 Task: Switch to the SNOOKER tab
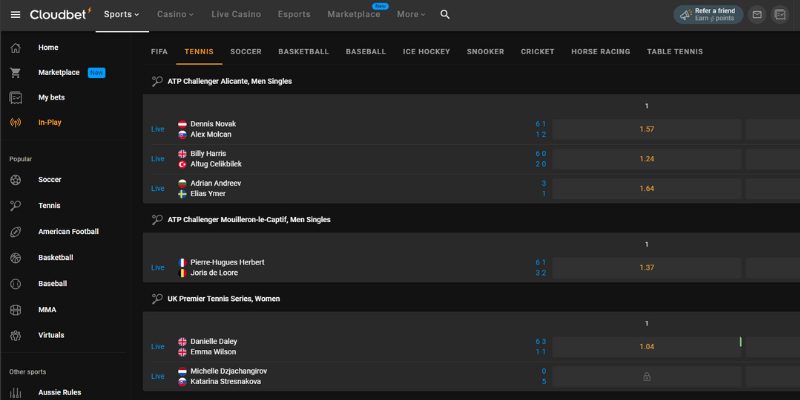pyautogui.click(x=485, y=52)
